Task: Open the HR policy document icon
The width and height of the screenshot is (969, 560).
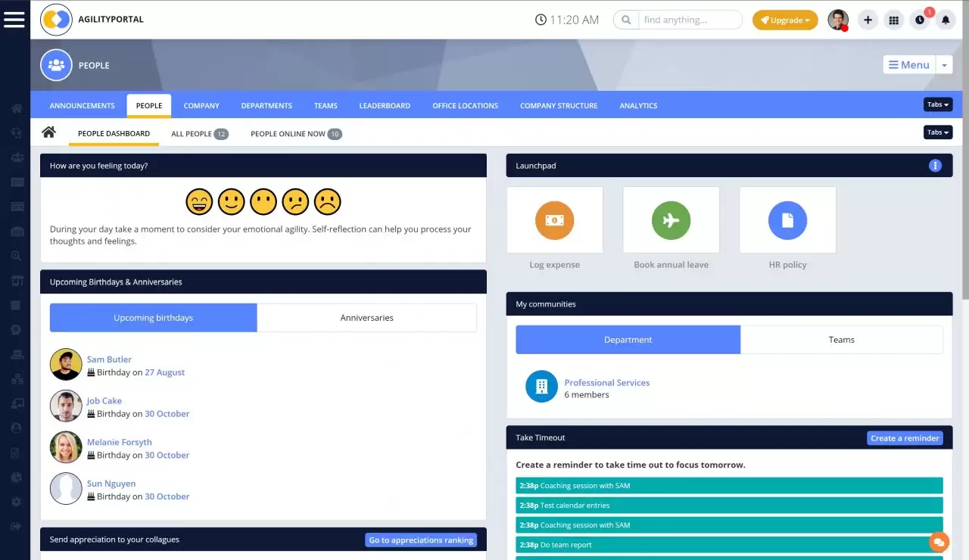Action: [x=787, y=220]
